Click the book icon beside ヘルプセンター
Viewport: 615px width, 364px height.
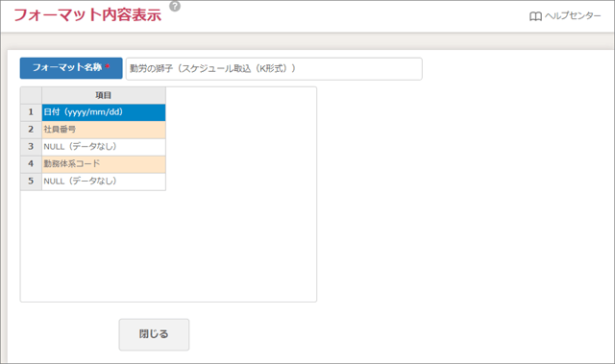(x=535, y=16)
